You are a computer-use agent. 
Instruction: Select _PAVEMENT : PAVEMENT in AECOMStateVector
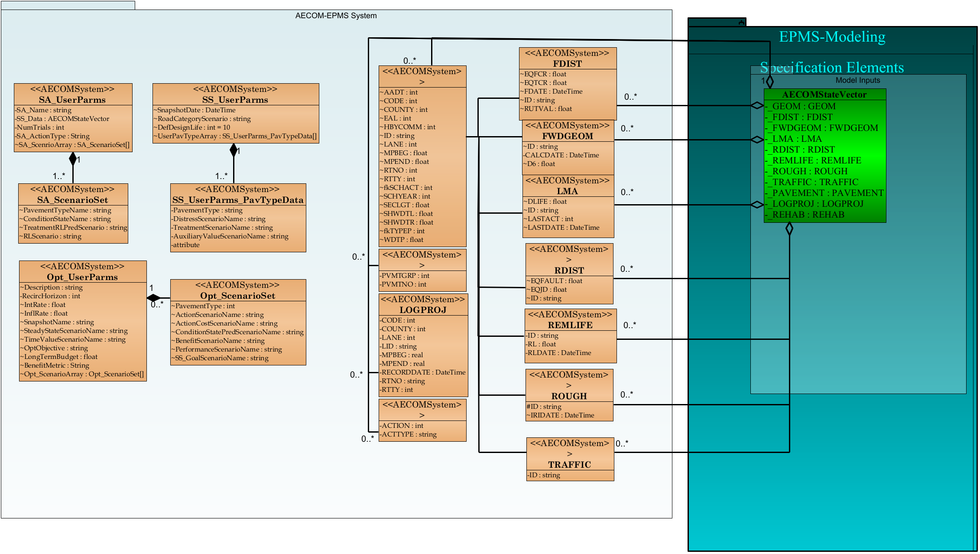(824, 193)
